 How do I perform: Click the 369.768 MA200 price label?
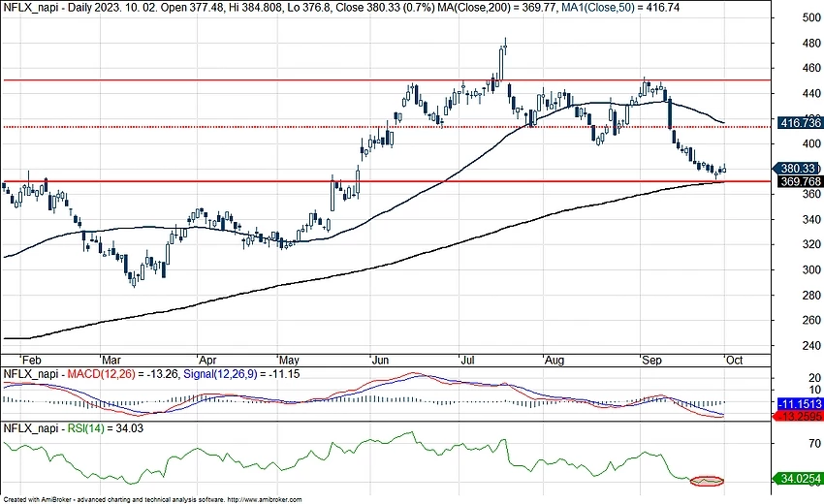point(800,181)
